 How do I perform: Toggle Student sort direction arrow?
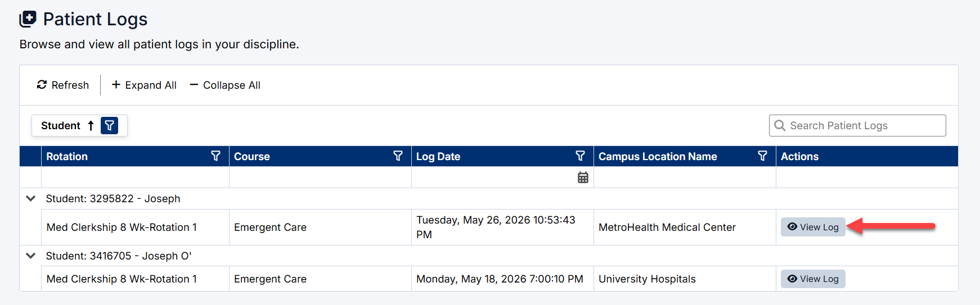pos(91,125)
